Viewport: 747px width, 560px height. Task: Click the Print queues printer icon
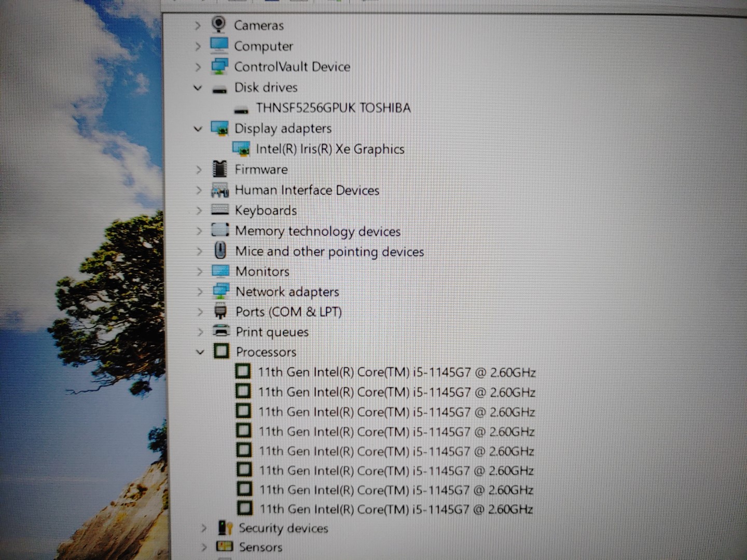222,331
